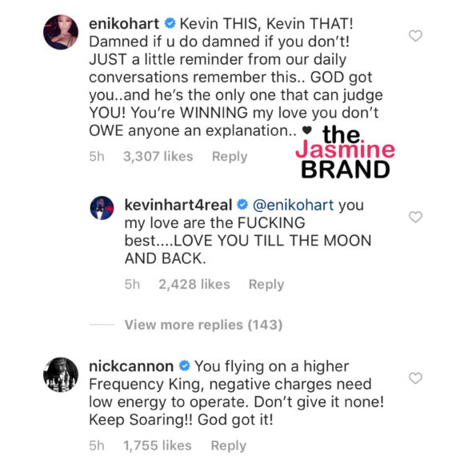
Task: View the 2,428 likes list
Action: coord(194,285)
